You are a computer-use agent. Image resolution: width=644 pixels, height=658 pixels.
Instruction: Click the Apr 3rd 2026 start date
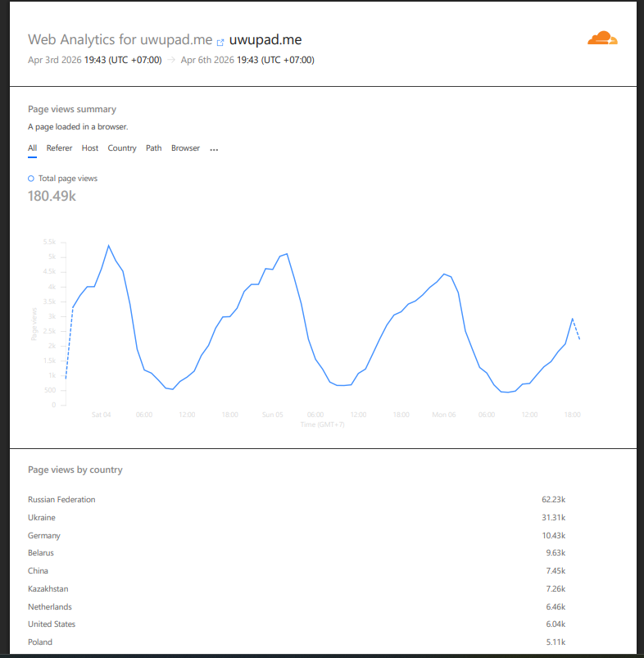[x=54, y=60]
